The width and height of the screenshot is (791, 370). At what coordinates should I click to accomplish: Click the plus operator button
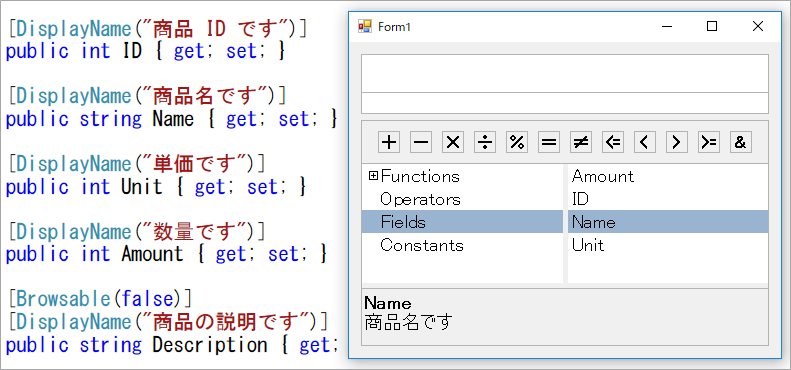[389, 142]
